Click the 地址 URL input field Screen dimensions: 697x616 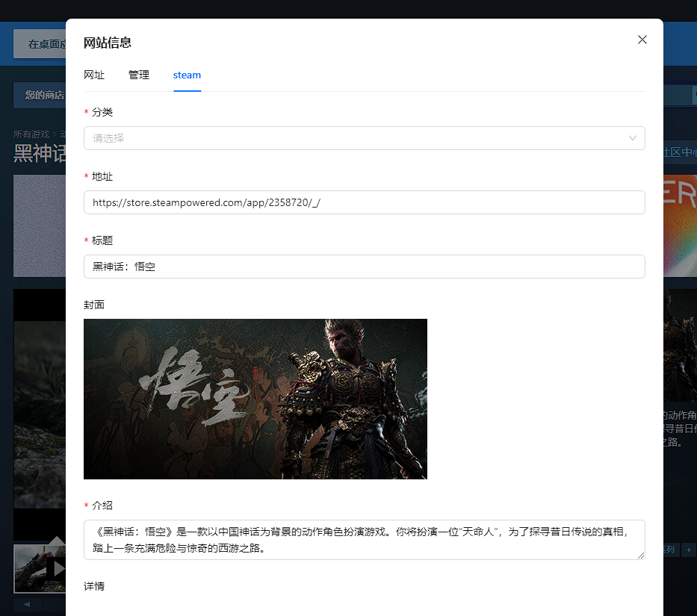364,202
